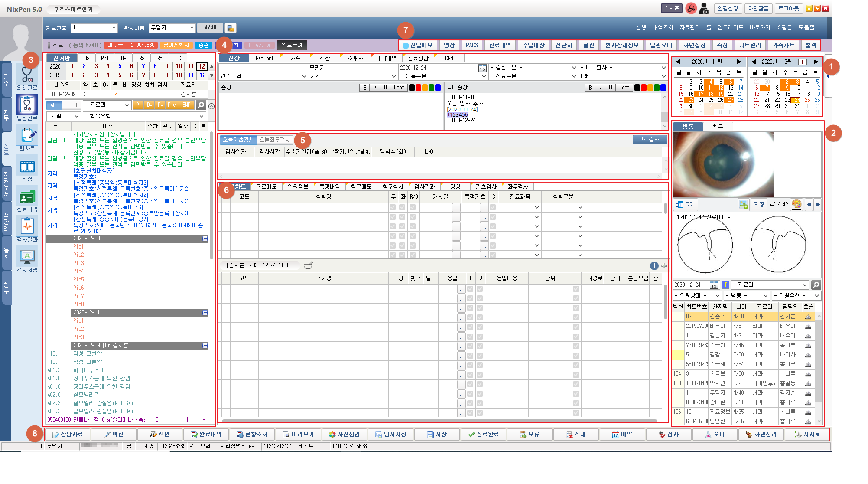Expand the 건강보험 insurance dropdown
Image resolution: width=868 pixels, height=484 pixels.
(304, 76)
